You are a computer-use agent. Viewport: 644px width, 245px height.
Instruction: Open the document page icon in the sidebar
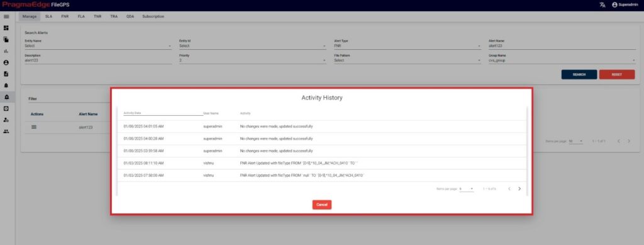click(6, 74)
